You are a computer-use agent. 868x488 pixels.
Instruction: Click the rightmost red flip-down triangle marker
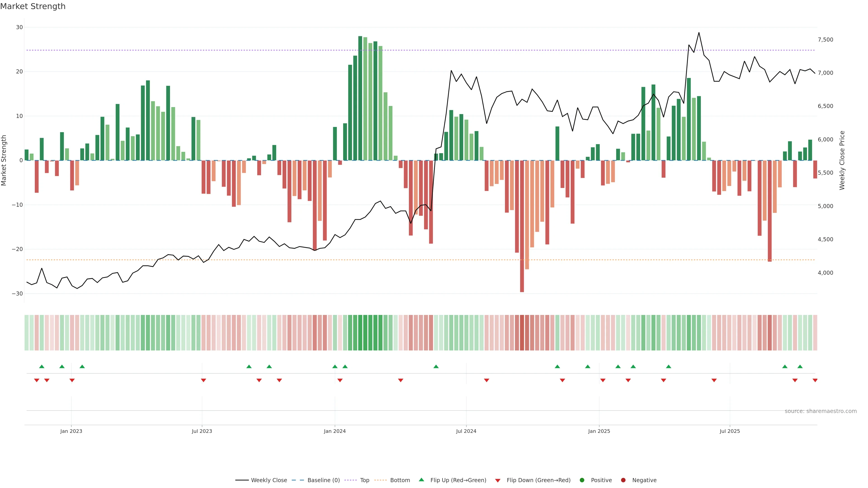pos(815,380)
